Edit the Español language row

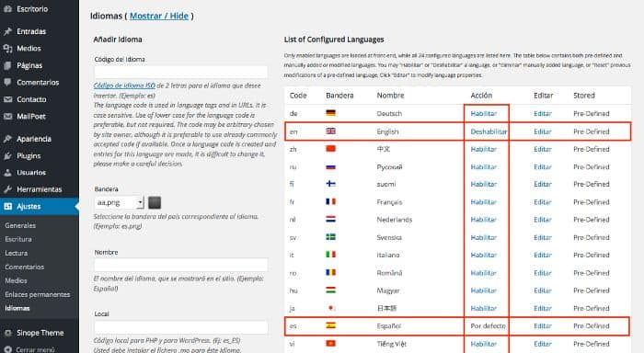point(543,326)
